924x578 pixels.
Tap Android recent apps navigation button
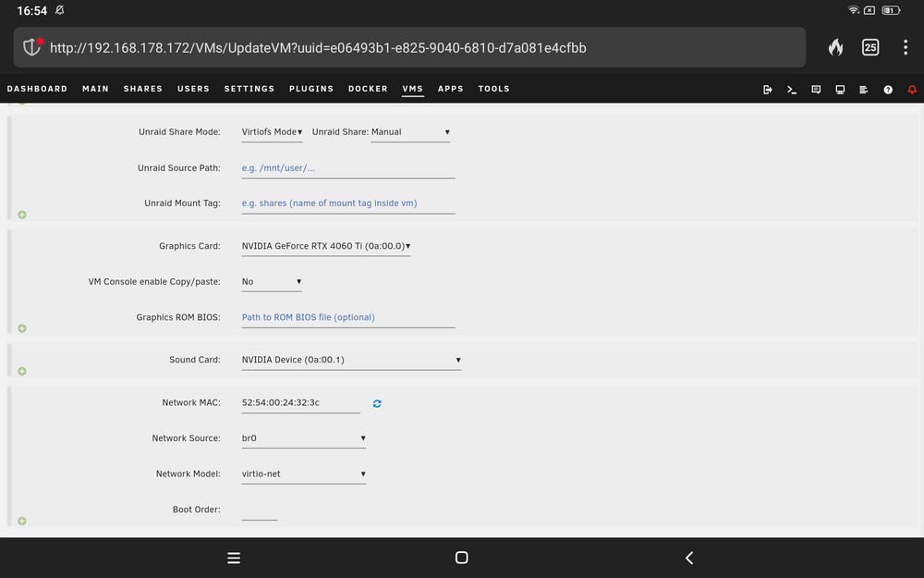coord(234,558)
